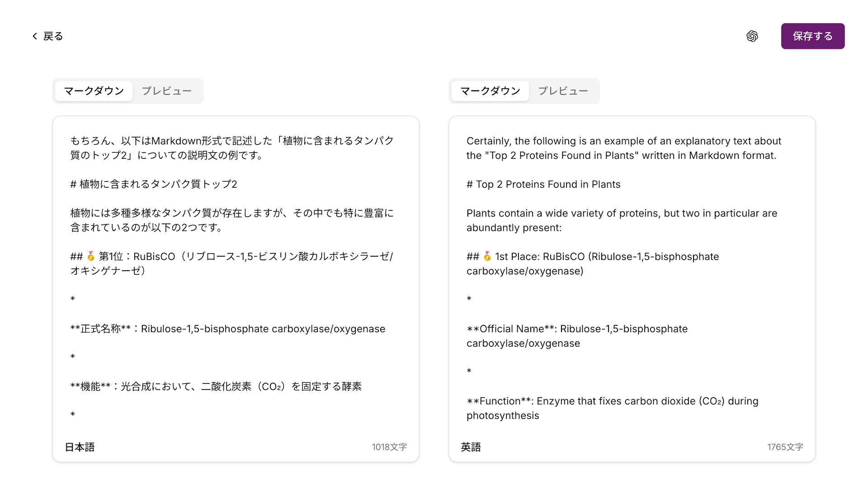Click the Official Name line in English panel
The image size is (868, 488).
click(576, 328)
